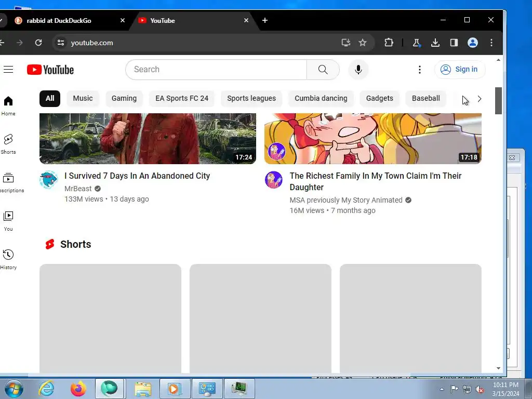Open the first Shorts placeholder card
Screen dimensions: 532x399
coord(110,318)
